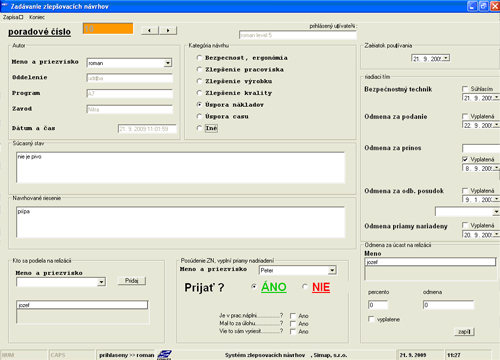This screenshot has height=360, width=500.
Task: Click the percento input field
Action: (378, 305)
